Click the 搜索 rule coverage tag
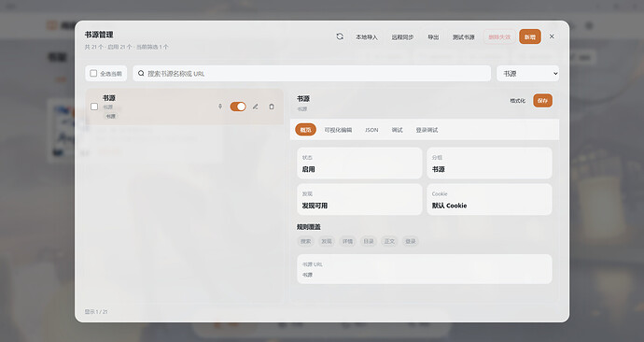Image resolution: width=644 pixels, height=342 pixels. (x=305, y=241)
